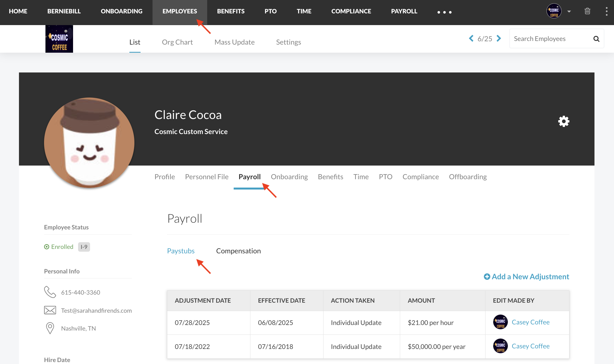Image resolution: width=614 pixels, height=364 pixels.
Task: Expand the account dropdown arrow near avatar
Action: 569,11
